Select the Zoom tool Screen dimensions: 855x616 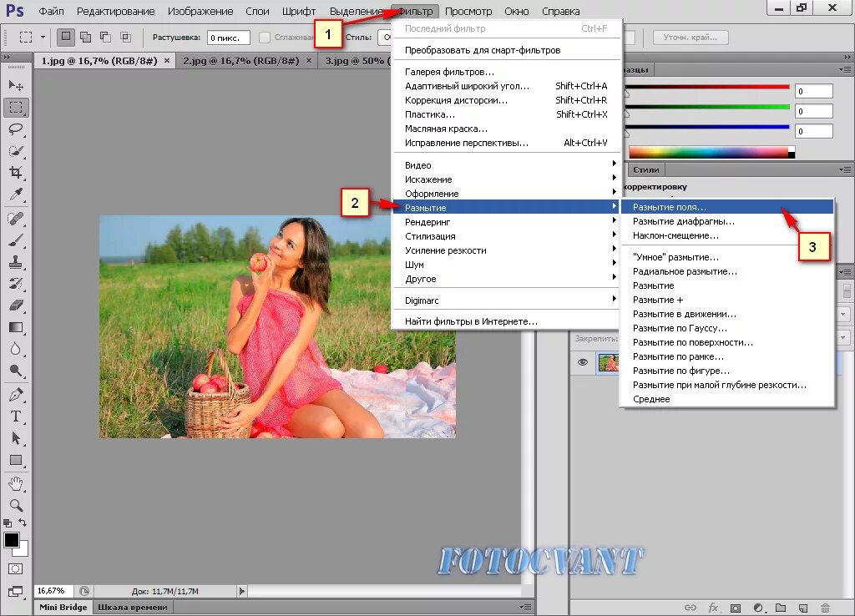tap(16, 505)
